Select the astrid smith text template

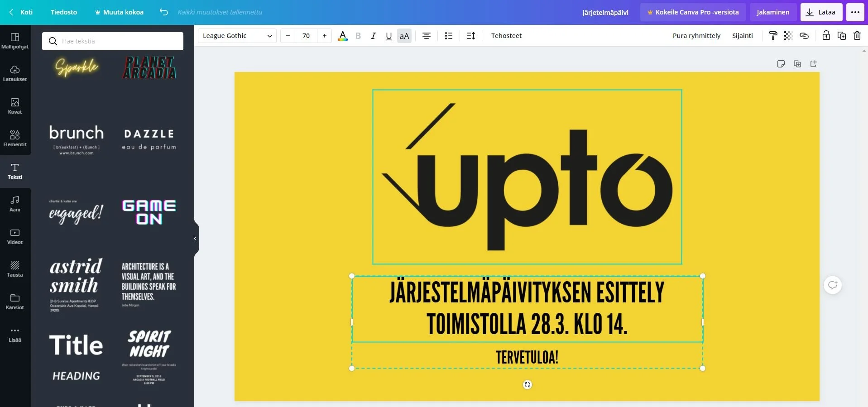(76, 284)
